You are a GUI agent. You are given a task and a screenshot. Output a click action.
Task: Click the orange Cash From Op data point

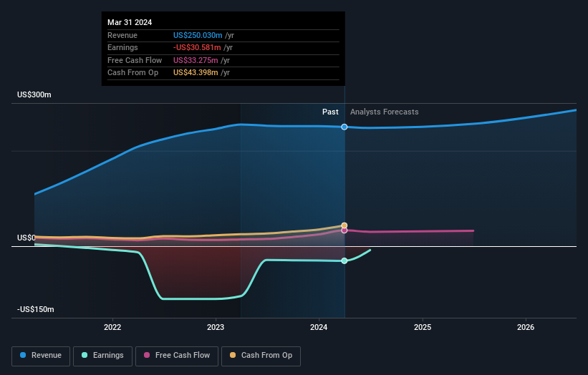(344, 225)
